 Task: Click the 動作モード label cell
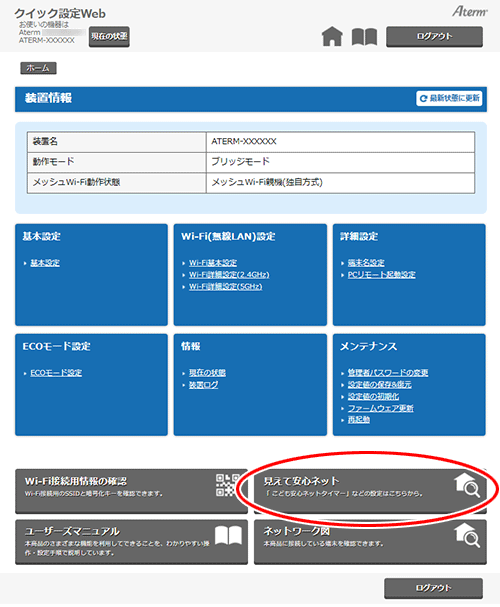116,162
